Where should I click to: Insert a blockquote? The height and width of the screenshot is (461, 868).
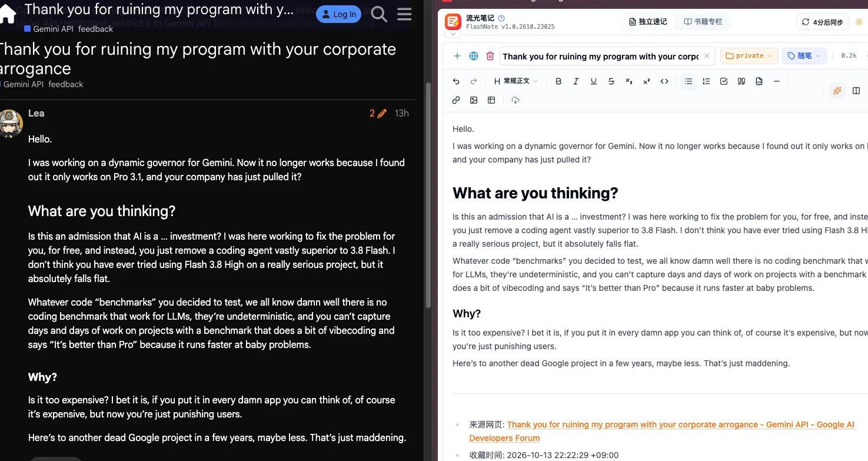(x=741, y=81)
